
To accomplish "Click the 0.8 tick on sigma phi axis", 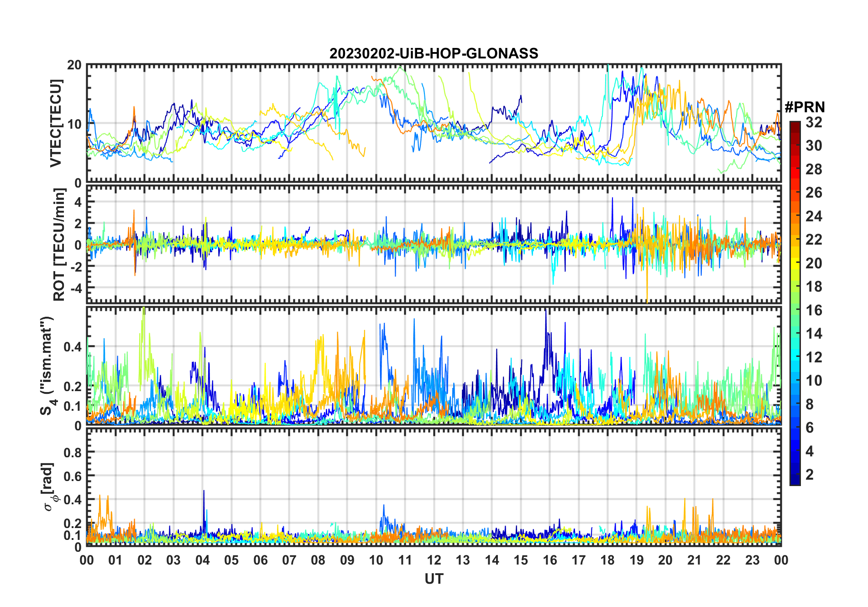I will (x=73, y=452).
